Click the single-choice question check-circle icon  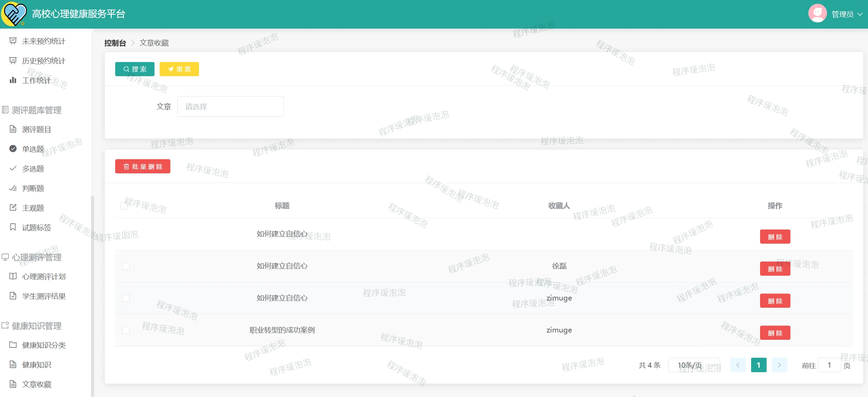click(13, 149)
